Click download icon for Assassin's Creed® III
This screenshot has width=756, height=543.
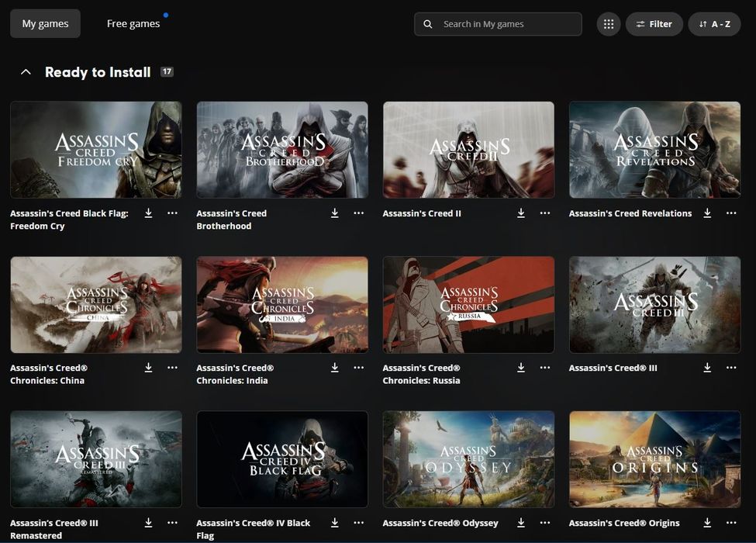click(707, 368)
